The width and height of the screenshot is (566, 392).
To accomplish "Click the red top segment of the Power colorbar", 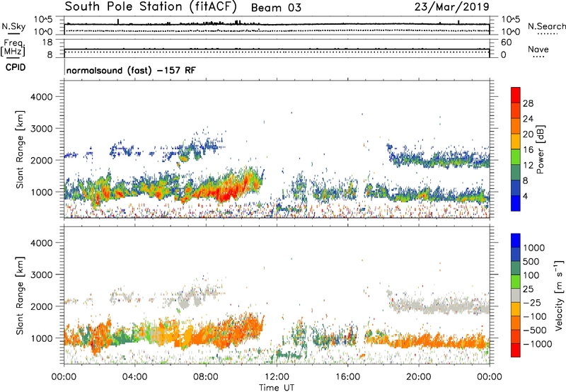I will 516,96.
